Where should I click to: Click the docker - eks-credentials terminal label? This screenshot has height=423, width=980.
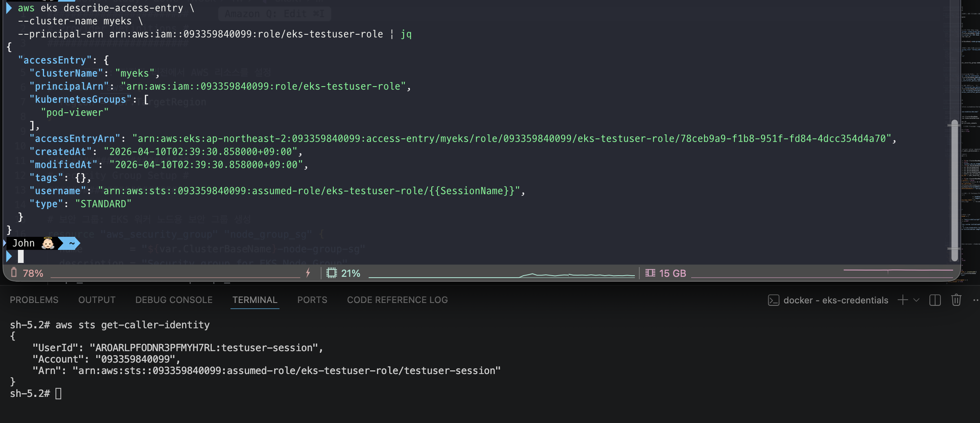(x=836, y=300)
